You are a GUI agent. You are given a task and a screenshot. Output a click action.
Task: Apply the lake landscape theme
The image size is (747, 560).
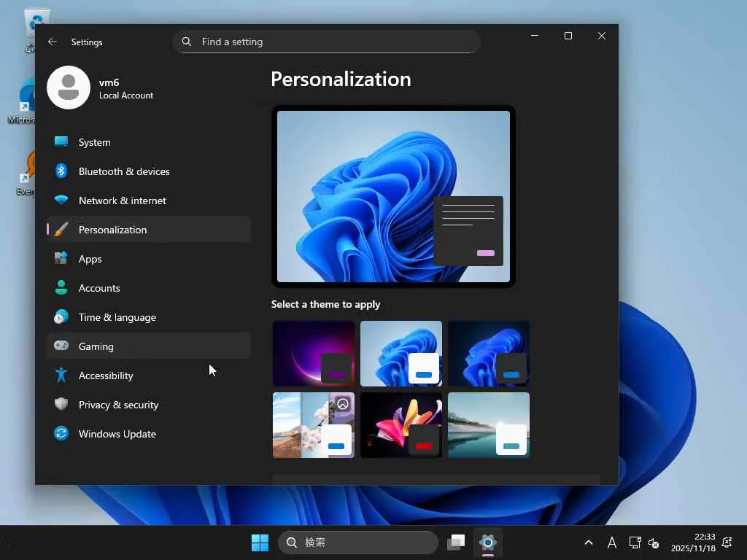pos(489,425)
